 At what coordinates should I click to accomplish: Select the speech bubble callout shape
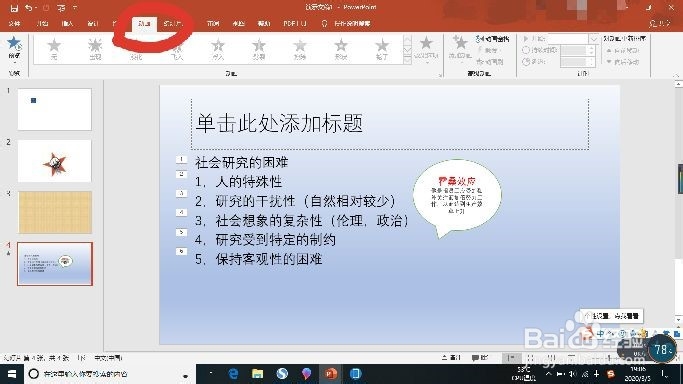(x=456, y=199)
